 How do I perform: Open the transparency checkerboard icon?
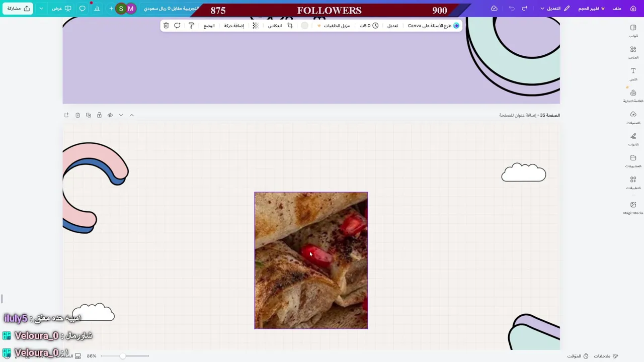[x=256, y=26]
